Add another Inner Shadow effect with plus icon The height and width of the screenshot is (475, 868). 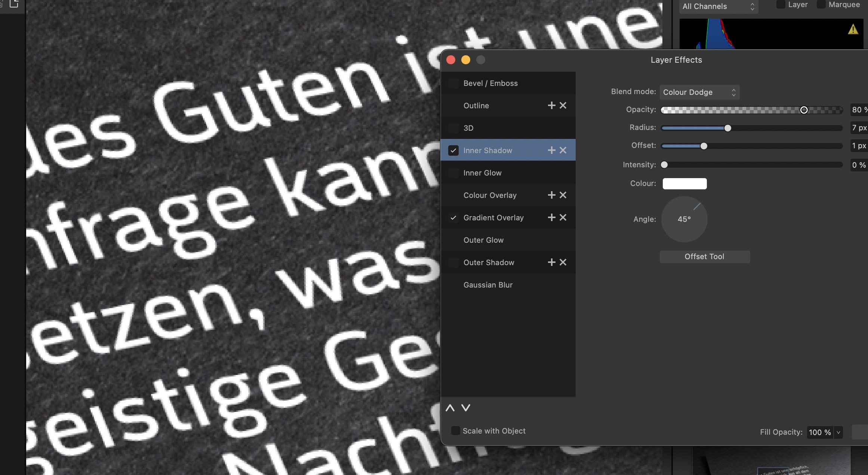point(551,150)
